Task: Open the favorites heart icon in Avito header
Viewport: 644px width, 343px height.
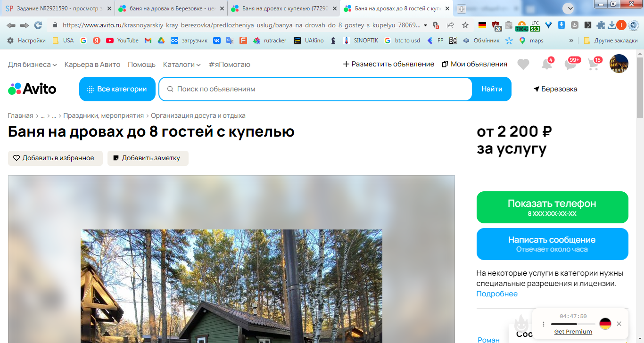Action: point(523,65)
